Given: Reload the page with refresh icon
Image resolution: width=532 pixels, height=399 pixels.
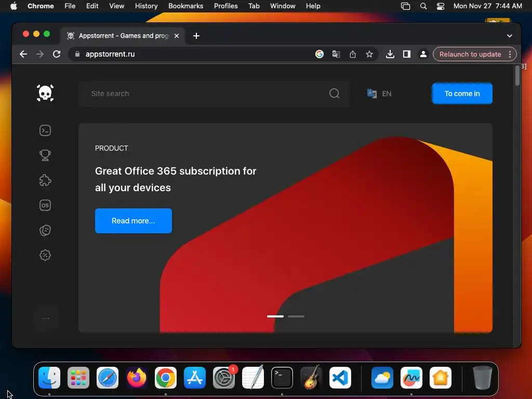Looking at the screenshot, I should (57, 54).
